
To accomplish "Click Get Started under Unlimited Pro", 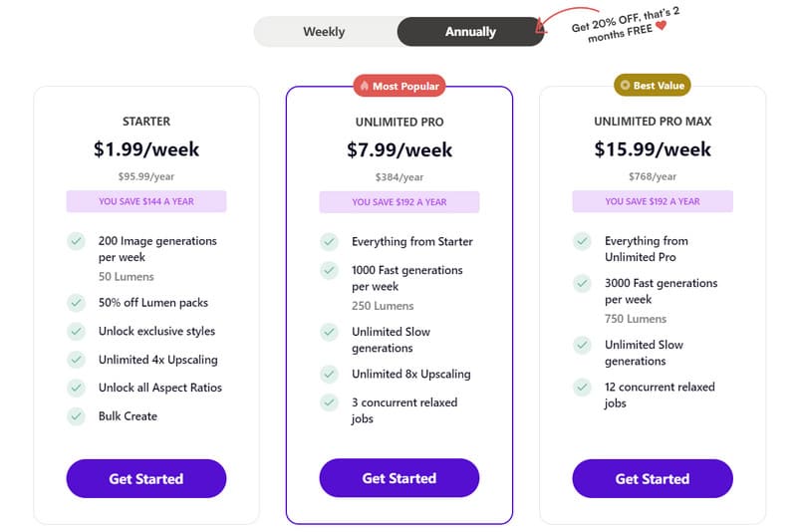I will coord(399,478).
